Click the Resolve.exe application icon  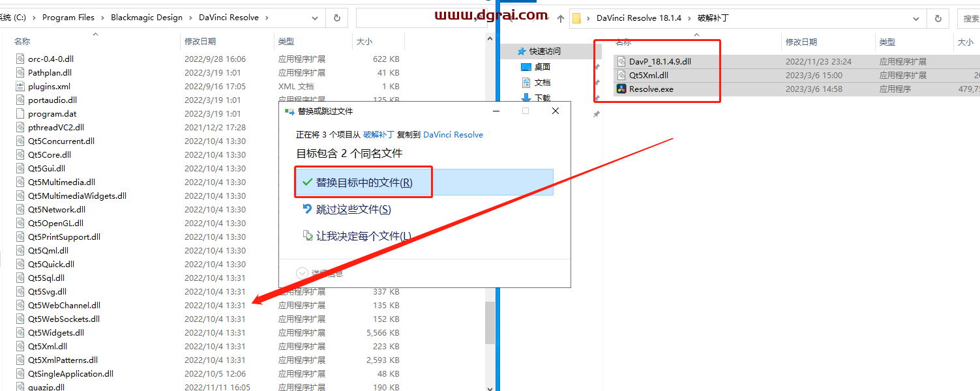click(622, 89)
